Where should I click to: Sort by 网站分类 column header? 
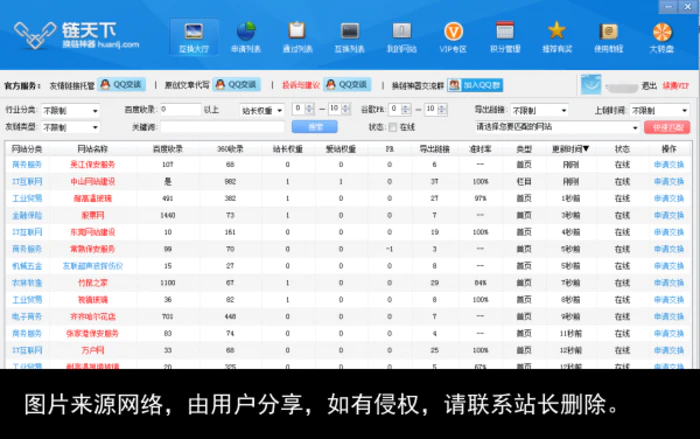coord(27,149)
